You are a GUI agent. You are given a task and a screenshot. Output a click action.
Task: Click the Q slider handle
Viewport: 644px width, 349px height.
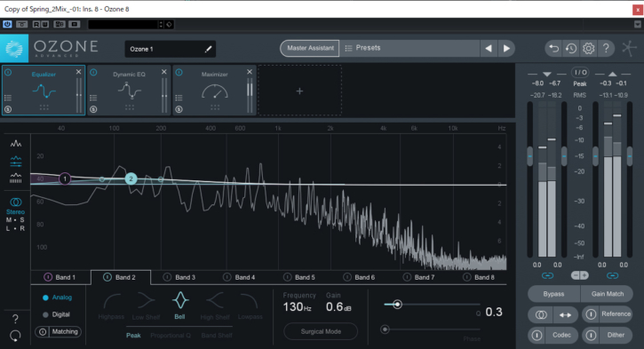click(x=397, y=305)
